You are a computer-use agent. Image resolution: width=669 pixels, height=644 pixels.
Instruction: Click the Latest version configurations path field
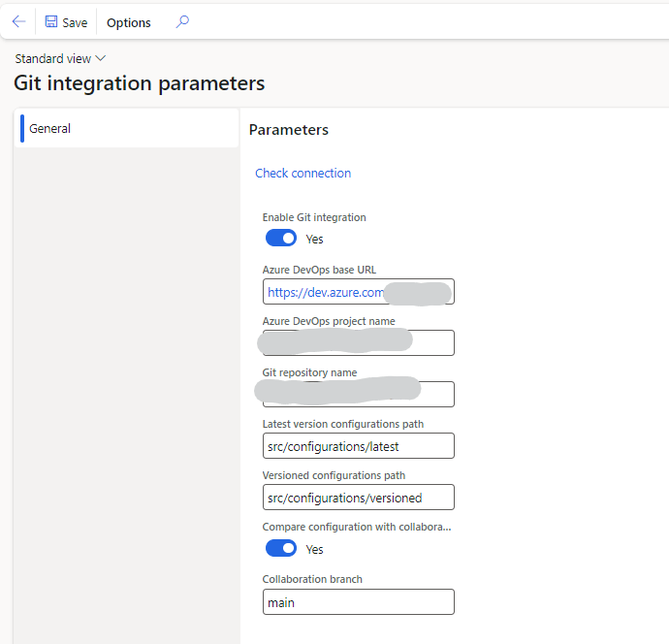coord(358,446)
